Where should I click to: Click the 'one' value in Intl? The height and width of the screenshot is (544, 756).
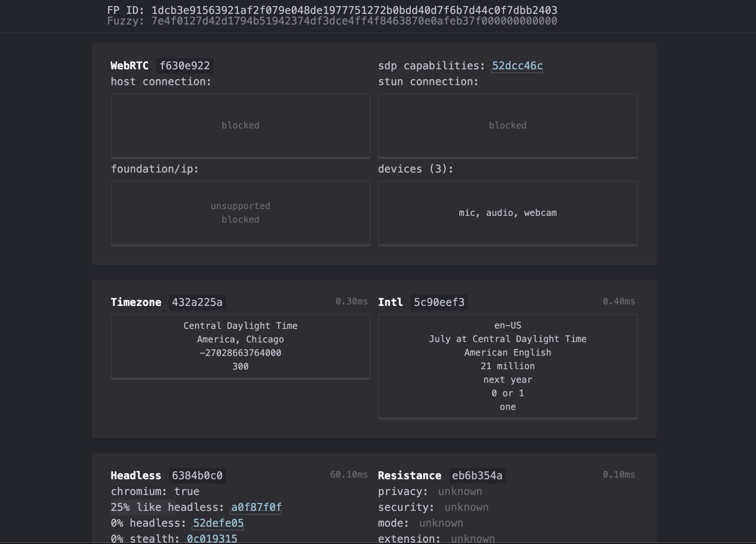tap(508, 407)
